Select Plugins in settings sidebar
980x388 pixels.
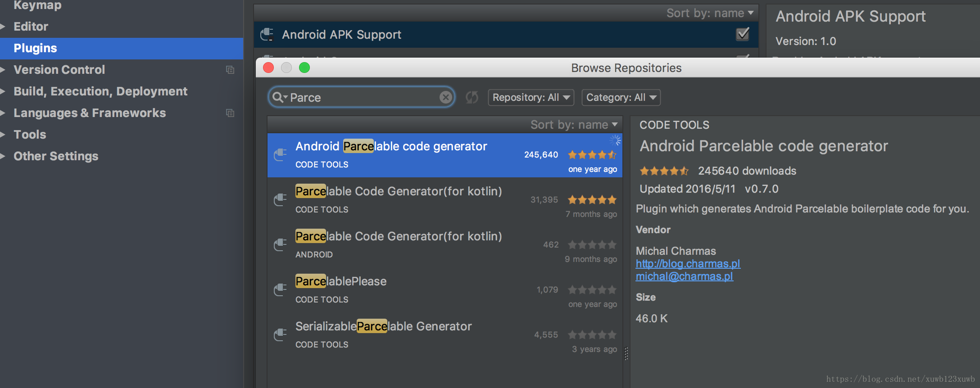tap(122, 48)
